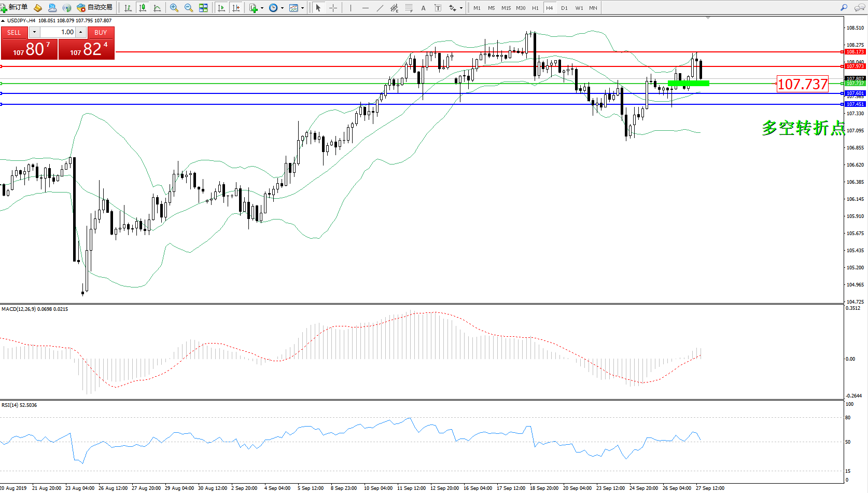Open the indicators list dropdown arrow
868x493 pixels.
coord(262,8)
